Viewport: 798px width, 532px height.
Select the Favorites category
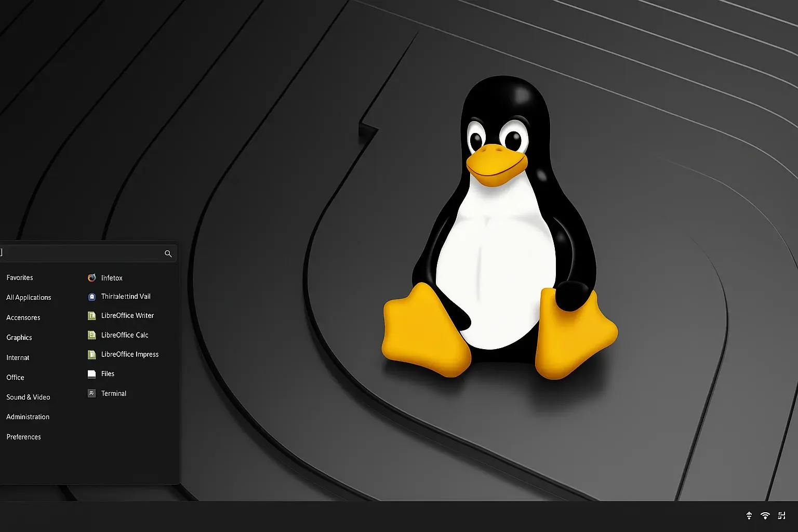20,278
